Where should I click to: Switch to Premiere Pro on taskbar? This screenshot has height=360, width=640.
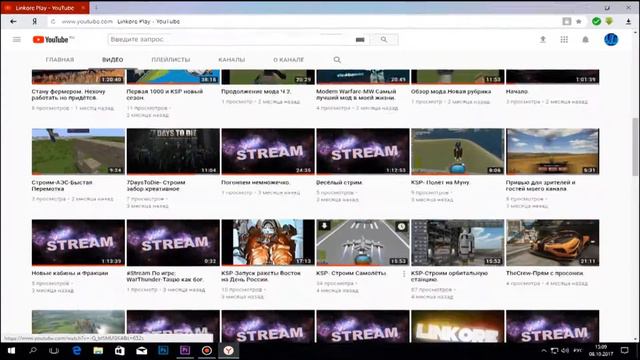[x=185, y=351]
